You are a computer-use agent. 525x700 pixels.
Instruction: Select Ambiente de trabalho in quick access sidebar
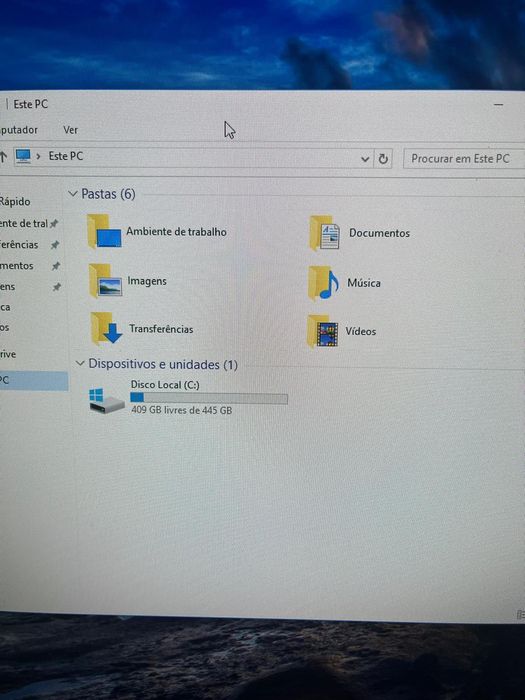24,223
